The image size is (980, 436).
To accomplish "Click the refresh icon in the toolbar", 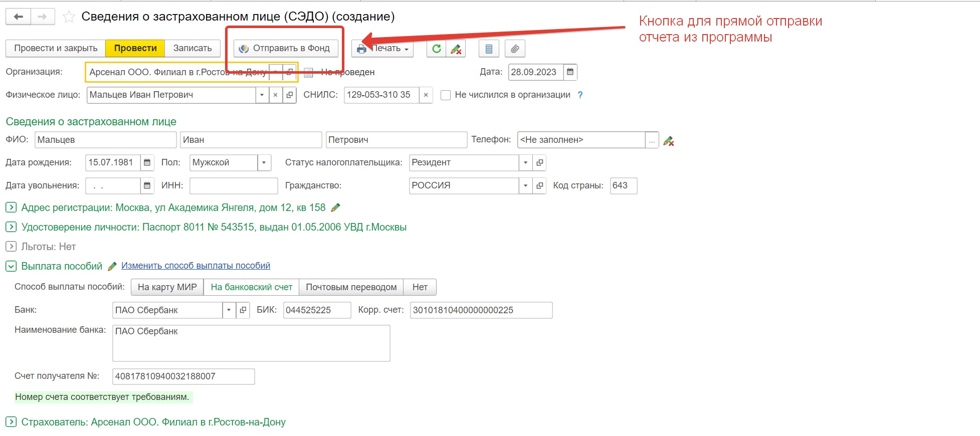I will click(437, 49).
